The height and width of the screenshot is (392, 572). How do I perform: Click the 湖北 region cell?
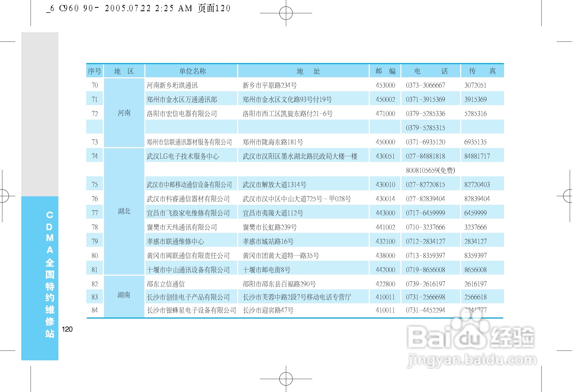pyautogui.click(x=124, y=211)
